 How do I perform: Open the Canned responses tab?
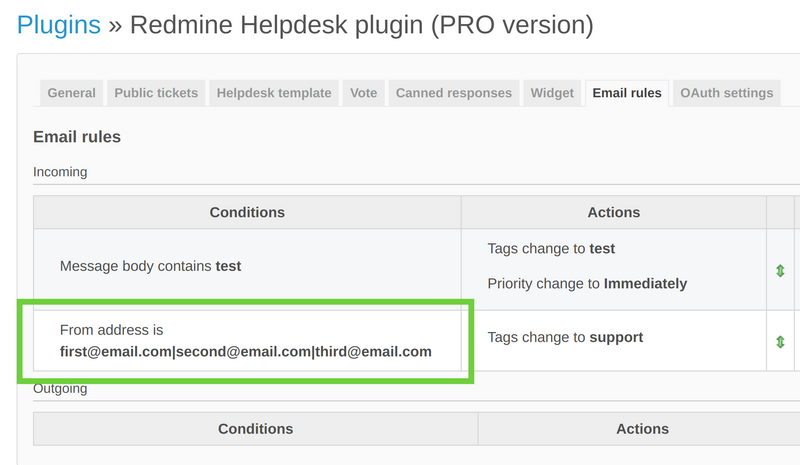tap(454, 93)
